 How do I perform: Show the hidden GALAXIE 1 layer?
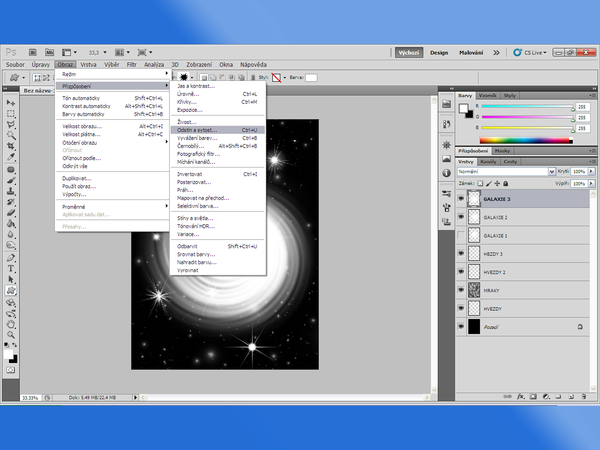coord(461,235)
